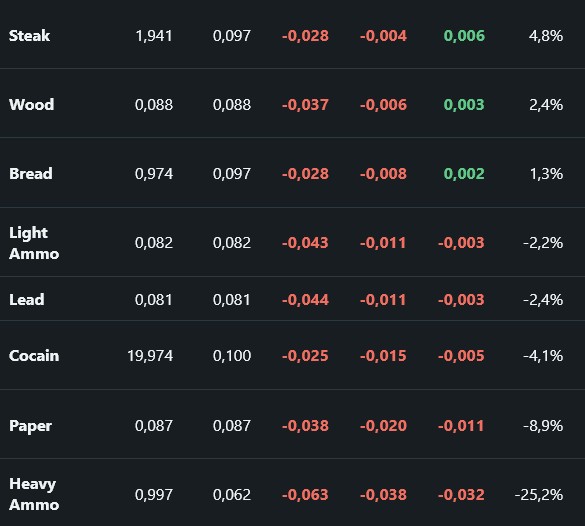Viewport: 585px width, 526px height.
Task: Click Heavy Ammo's -25,2% percentage
Action: click(x=539, y=495)
